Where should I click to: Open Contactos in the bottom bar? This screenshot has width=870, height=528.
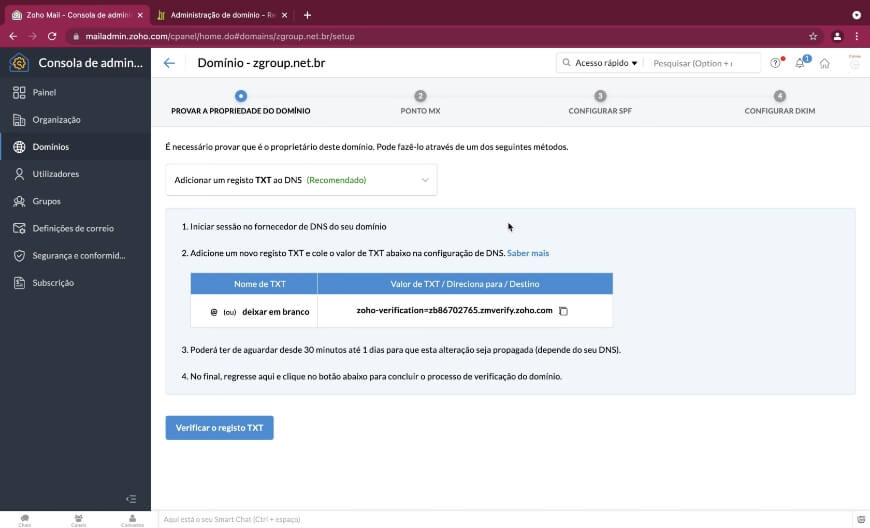coord(132,519)
